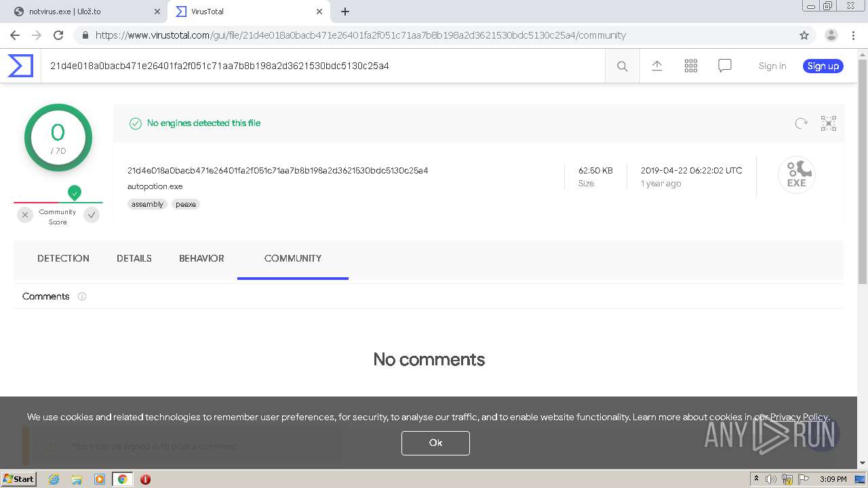868x488 pixels.
Task: Click the 0/70 detection score circle
Action: 58,138
